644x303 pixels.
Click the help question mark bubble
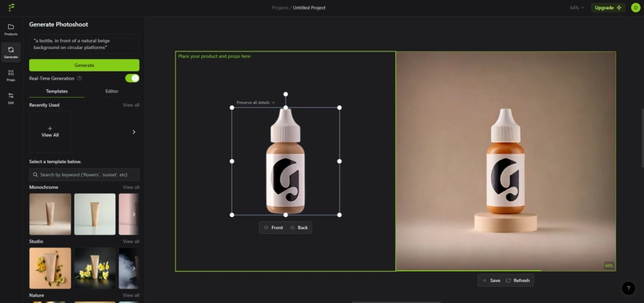(x=628, y=289)
